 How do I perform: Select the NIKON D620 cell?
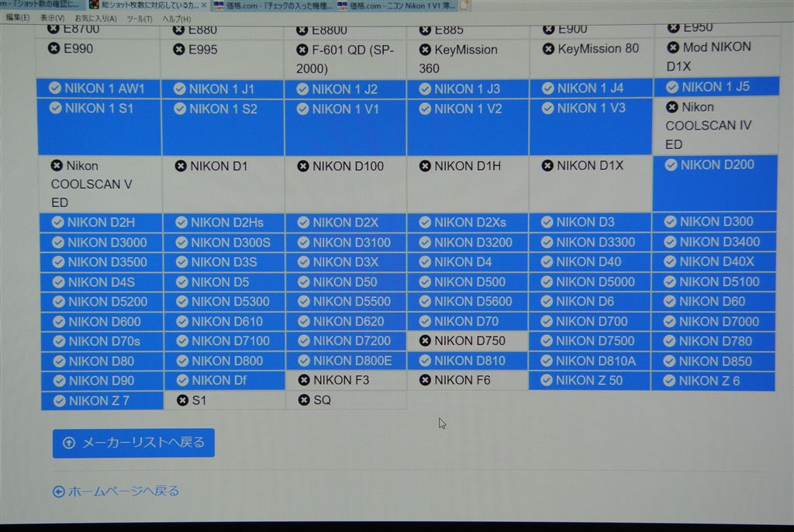pos(346,321)
